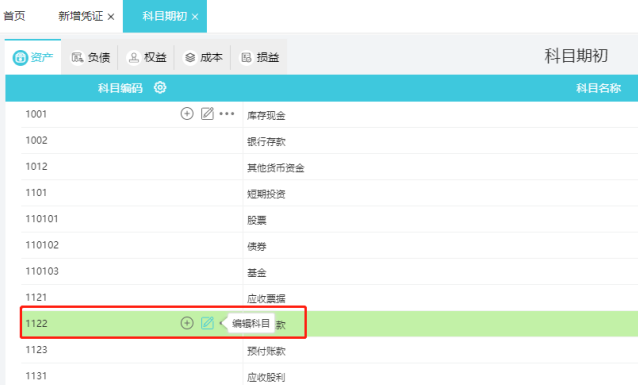Select the 资产 category tab

pos(33,57)
